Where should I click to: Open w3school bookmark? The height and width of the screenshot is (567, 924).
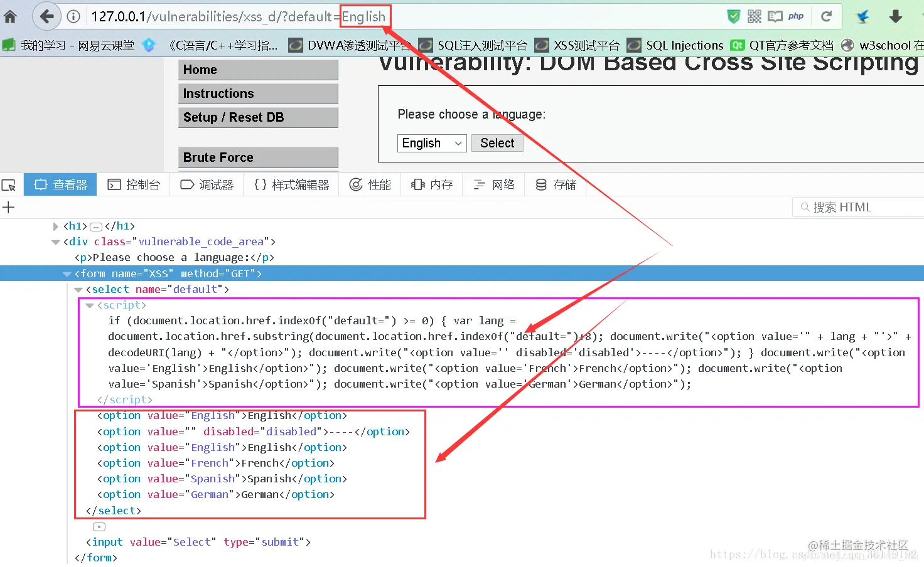click(x=882, y=45)
